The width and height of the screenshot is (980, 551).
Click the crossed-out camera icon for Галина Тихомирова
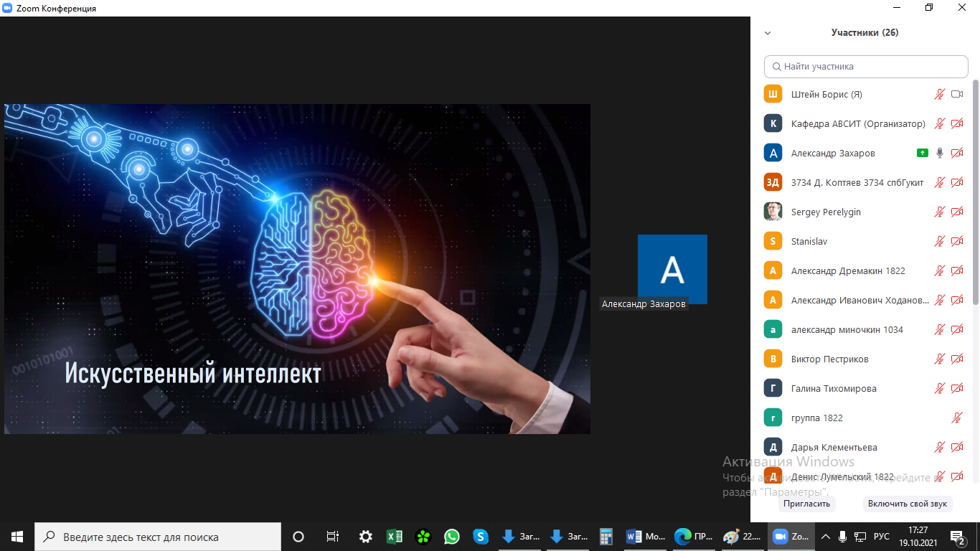pyautogui.click(x=956, y=388)
